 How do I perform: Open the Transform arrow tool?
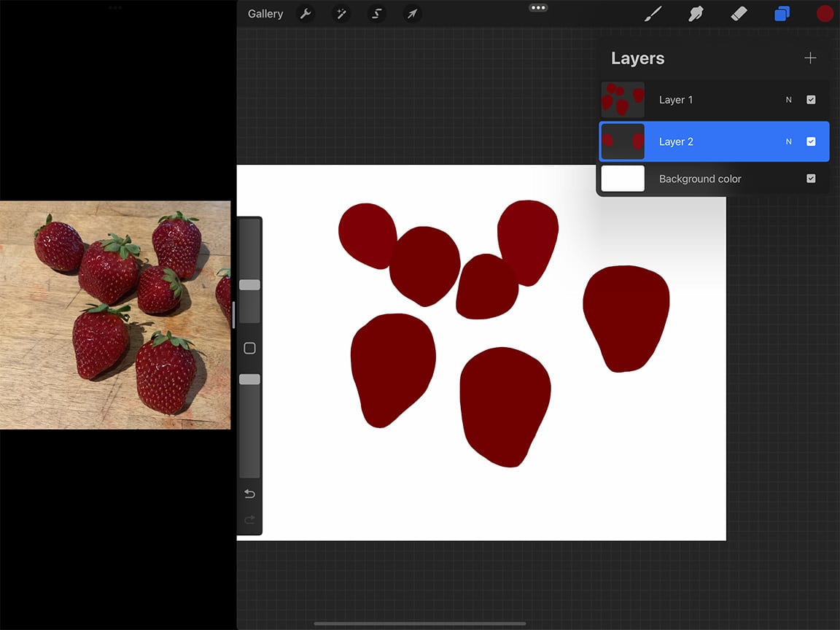(x=411, y=13)
